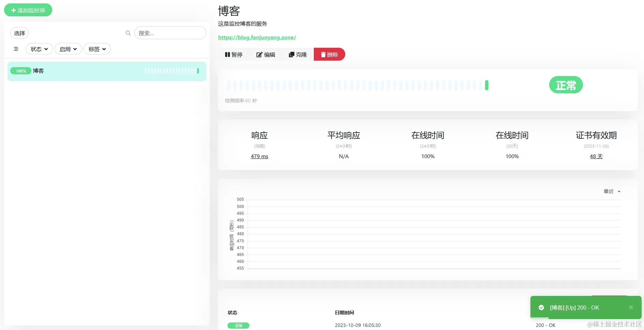
Task: Click the 选择 select button
Action: [x=19, y=33]
